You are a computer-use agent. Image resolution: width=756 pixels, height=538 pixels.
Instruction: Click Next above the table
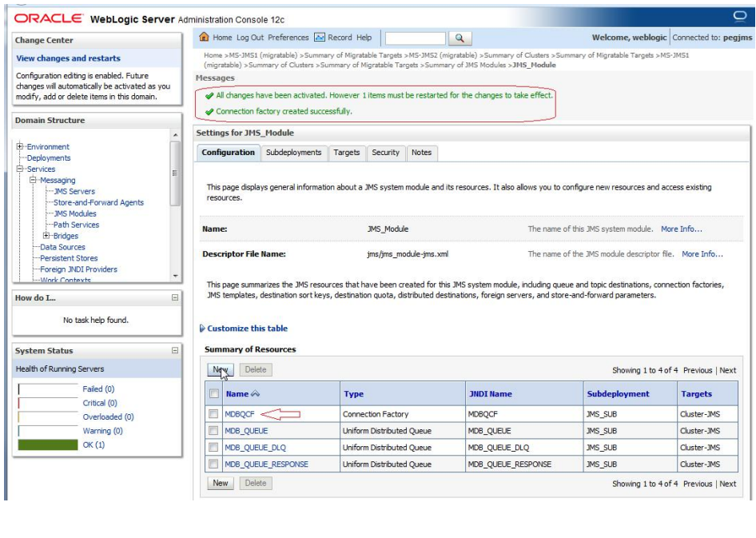tap(727, 370)
